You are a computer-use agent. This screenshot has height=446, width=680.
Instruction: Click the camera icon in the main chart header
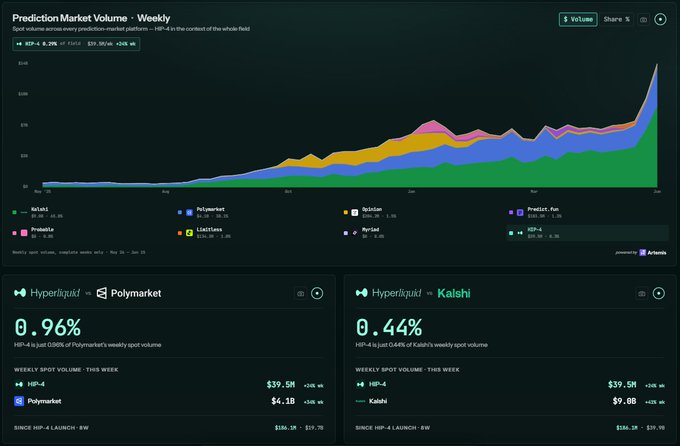644,20
